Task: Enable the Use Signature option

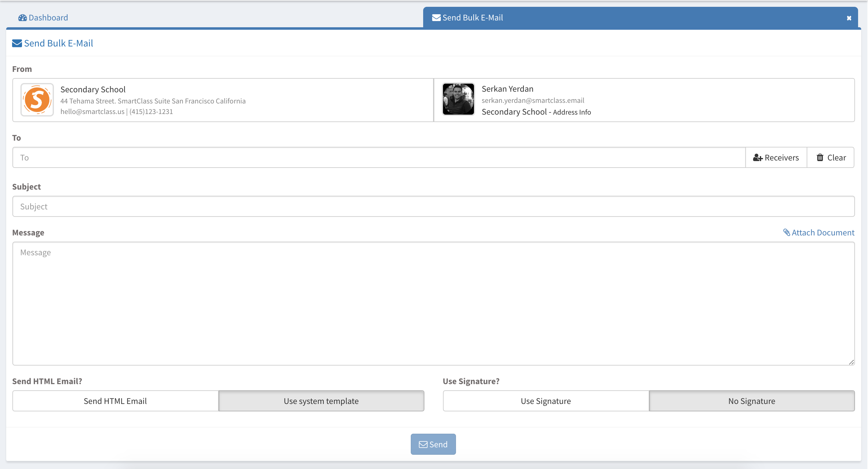Action: (x=546, y=401)
